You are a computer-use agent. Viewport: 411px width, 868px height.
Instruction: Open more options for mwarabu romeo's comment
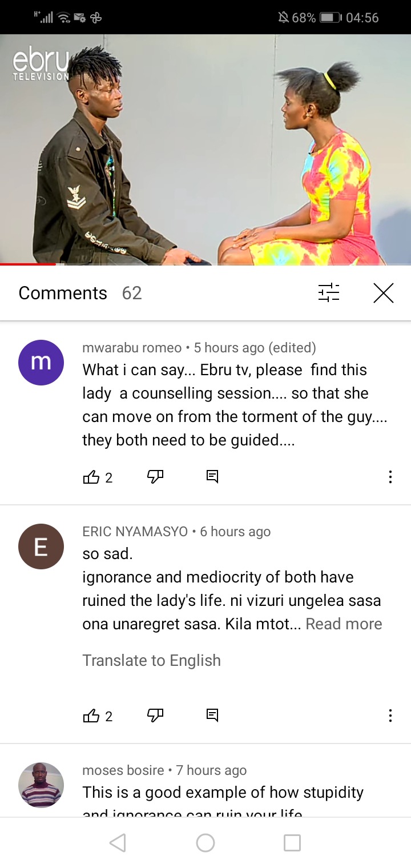click(x=390, y=477)
